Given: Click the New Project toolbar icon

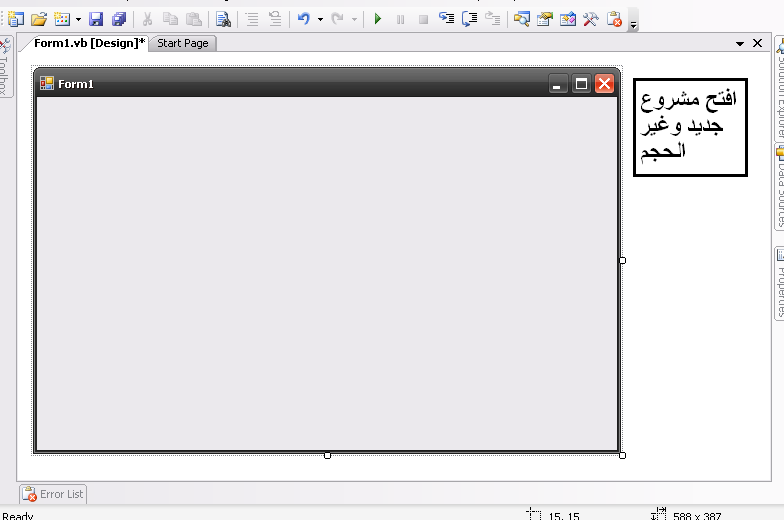Looking at the screenshot, I should [15, 18].
